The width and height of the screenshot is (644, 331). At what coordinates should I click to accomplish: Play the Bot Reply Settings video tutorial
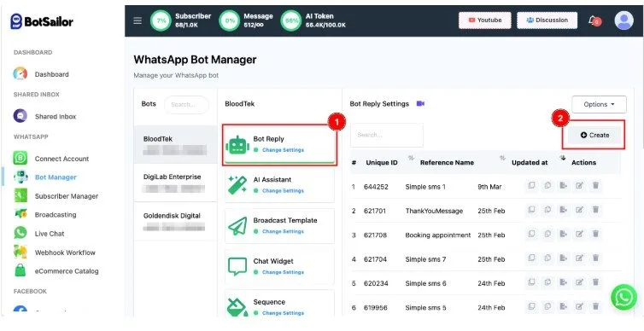420,104
